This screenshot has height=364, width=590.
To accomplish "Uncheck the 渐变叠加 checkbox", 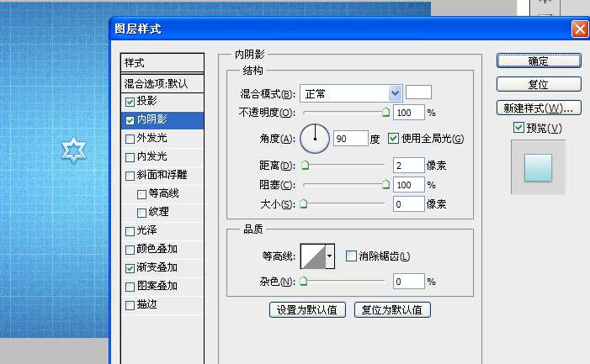I will click(x=130, y=268).
